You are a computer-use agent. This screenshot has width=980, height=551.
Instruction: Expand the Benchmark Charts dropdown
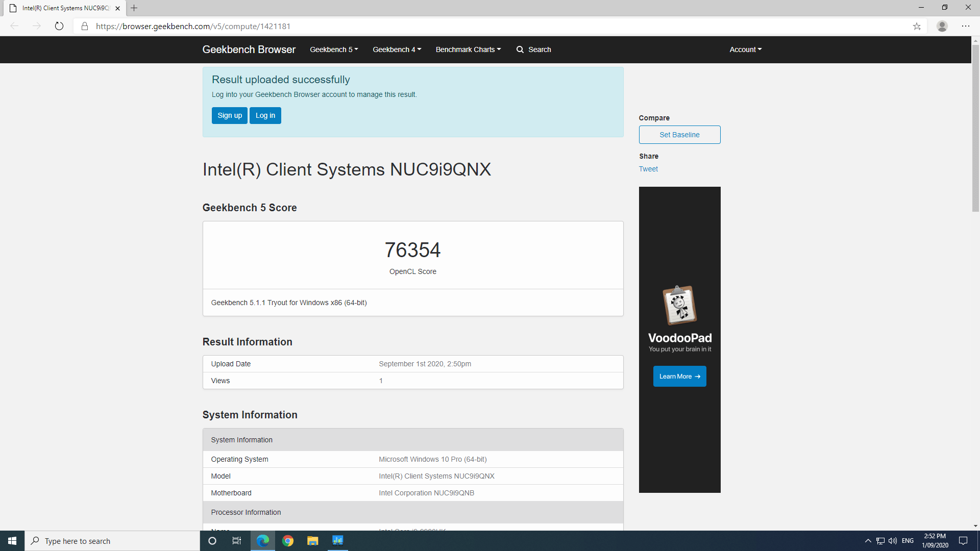pos(468,49)
